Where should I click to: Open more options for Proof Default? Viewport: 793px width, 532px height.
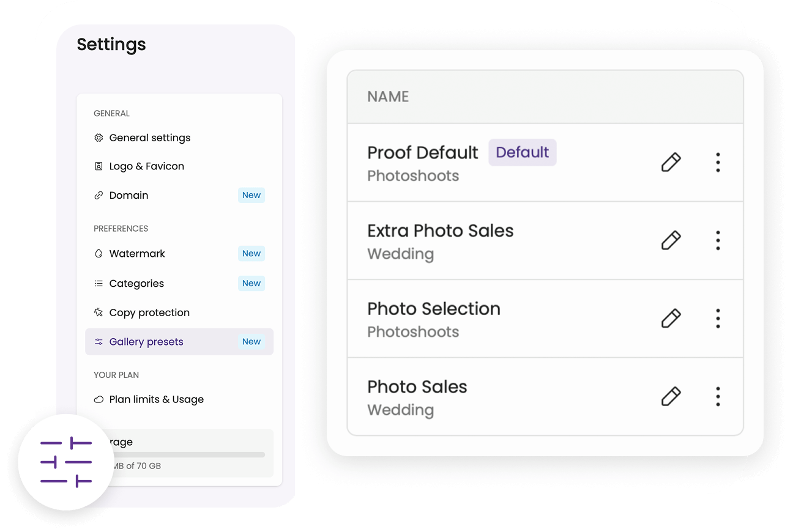tap(718, 163)
